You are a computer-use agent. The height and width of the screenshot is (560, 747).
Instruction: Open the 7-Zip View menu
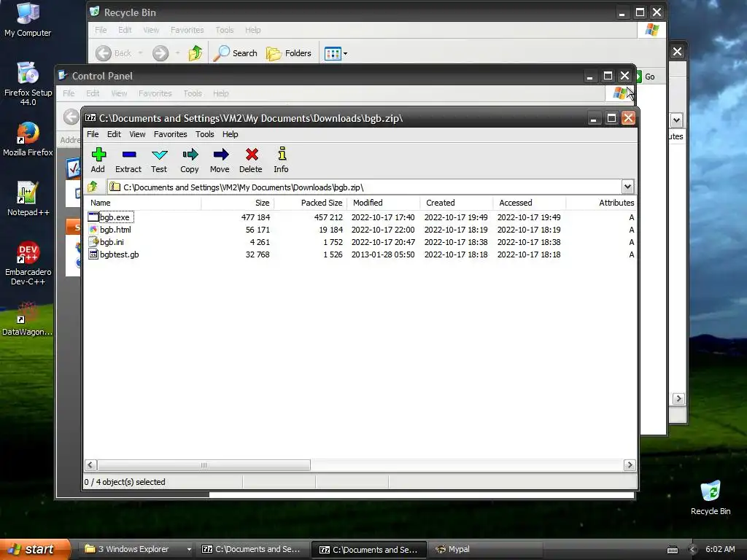pos(137,134)
